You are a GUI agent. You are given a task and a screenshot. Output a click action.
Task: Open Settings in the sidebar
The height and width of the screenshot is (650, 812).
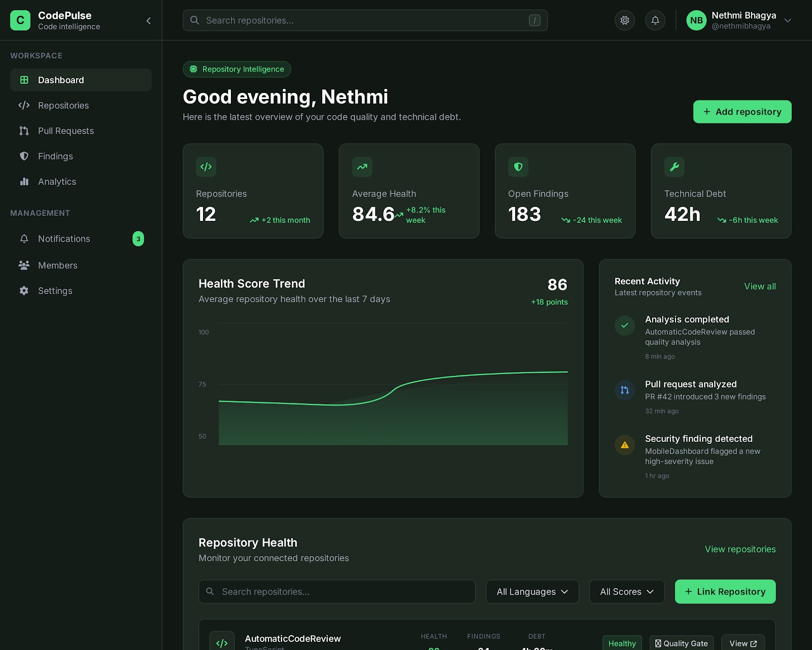[81, 290]
